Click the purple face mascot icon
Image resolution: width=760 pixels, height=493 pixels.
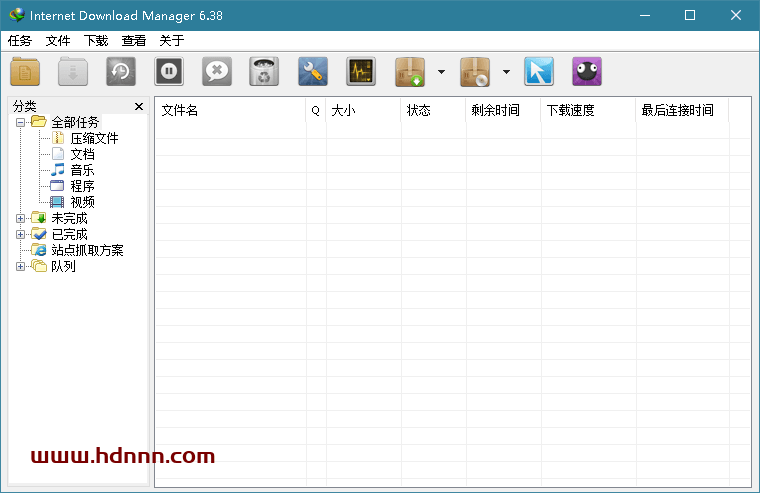587,72
